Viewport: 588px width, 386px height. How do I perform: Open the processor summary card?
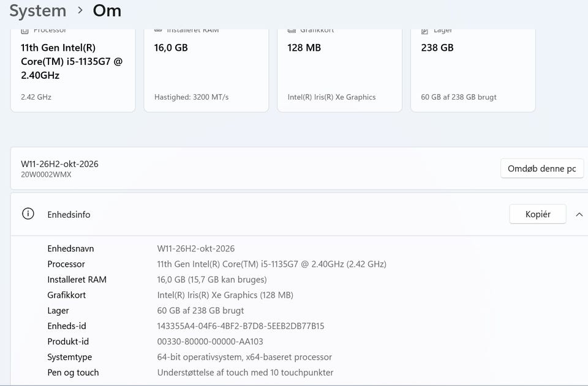tap(73, 70)
